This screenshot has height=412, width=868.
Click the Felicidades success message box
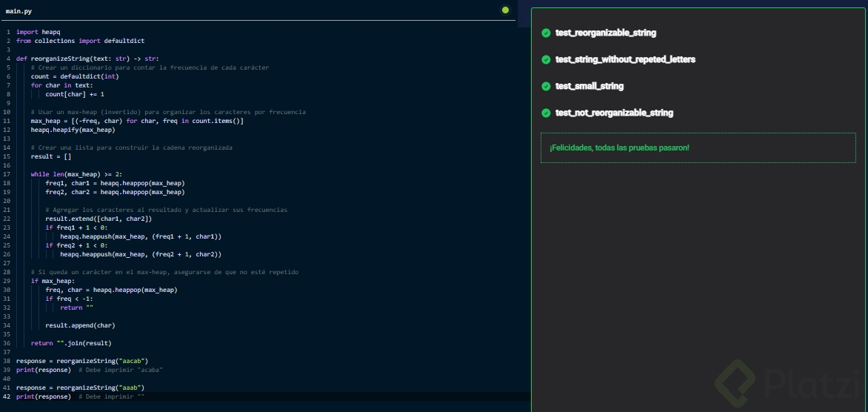[x=698, y=148]
